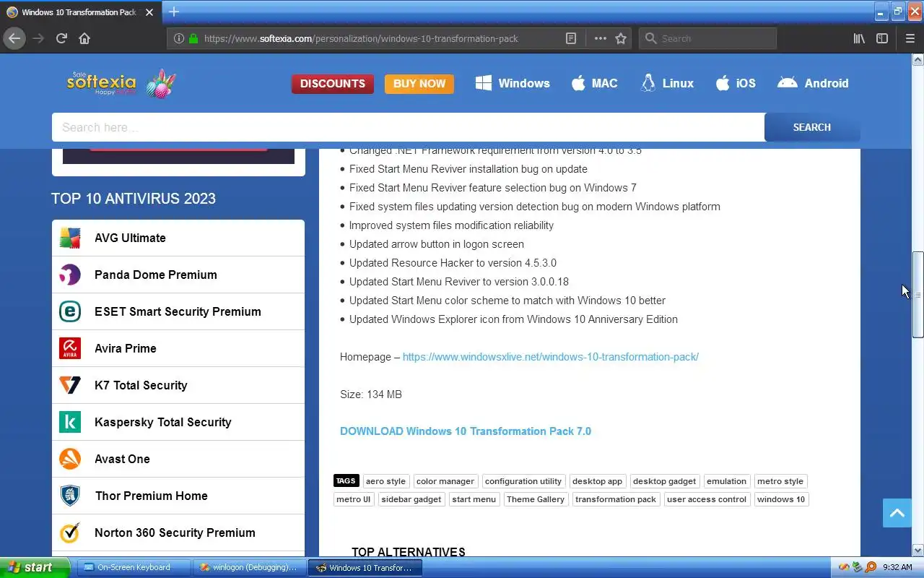The width and height of the screenshot is (924, 578).
Task: Click the Kaspersky Total Security icon
Action: 70,422
